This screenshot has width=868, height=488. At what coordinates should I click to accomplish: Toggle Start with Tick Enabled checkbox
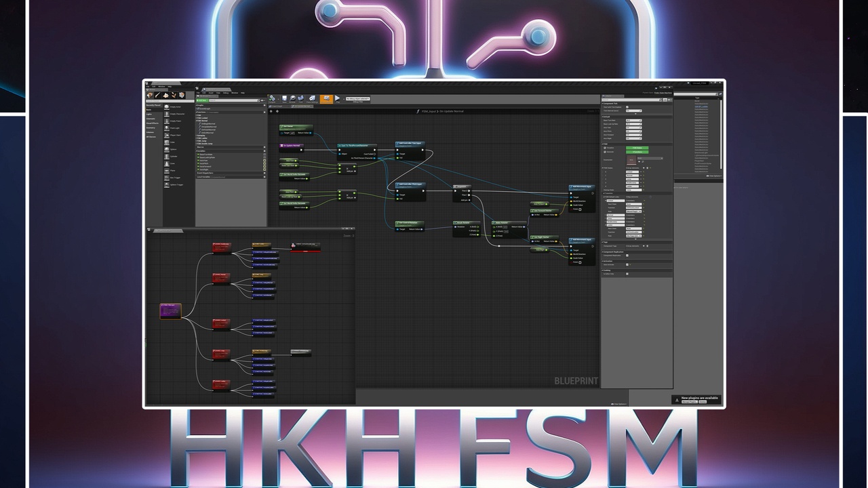coord(627,107)
